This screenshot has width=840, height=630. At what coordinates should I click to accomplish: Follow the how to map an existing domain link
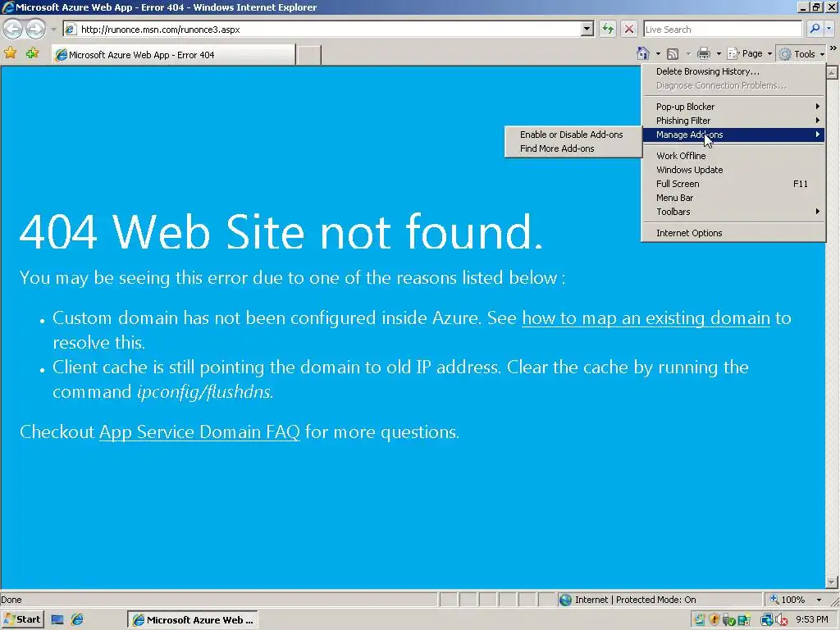coord(646,318)
